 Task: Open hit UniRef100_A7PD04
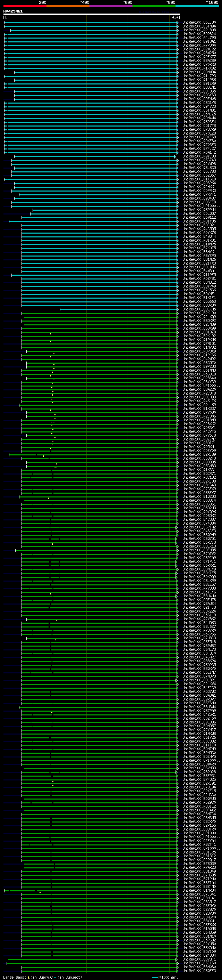[x=199, y=45]
